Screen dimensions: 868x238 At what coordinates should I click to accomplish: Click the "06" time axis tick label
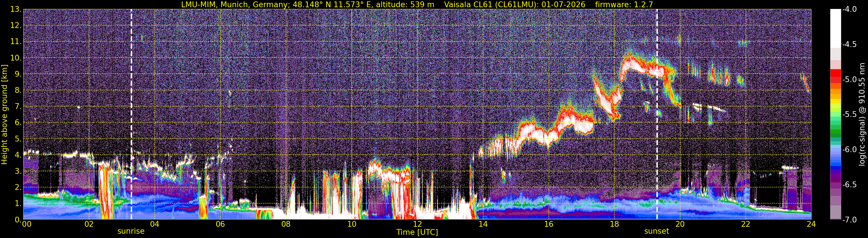pyautogui.click(x=220, y=224)
